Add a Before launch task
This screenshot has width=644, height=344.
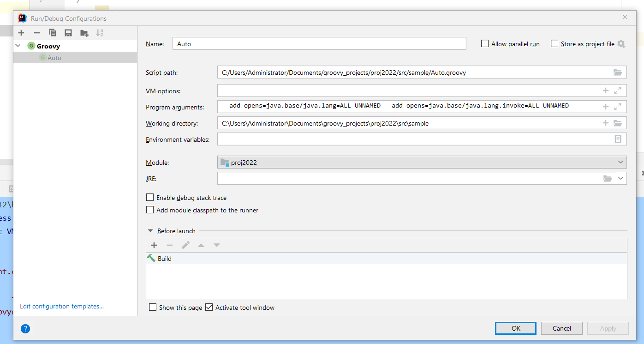(154, 245)
